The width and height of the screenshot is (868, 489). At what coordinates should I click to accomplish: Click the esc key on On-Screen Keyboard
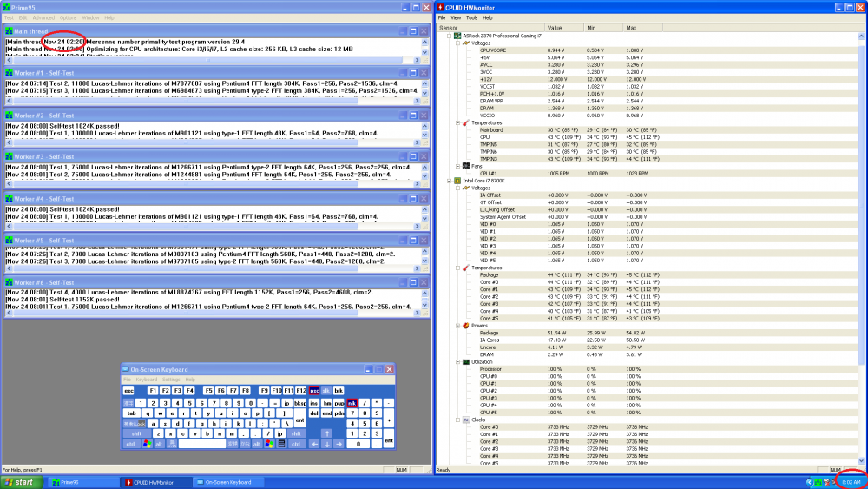click(128, 391)
